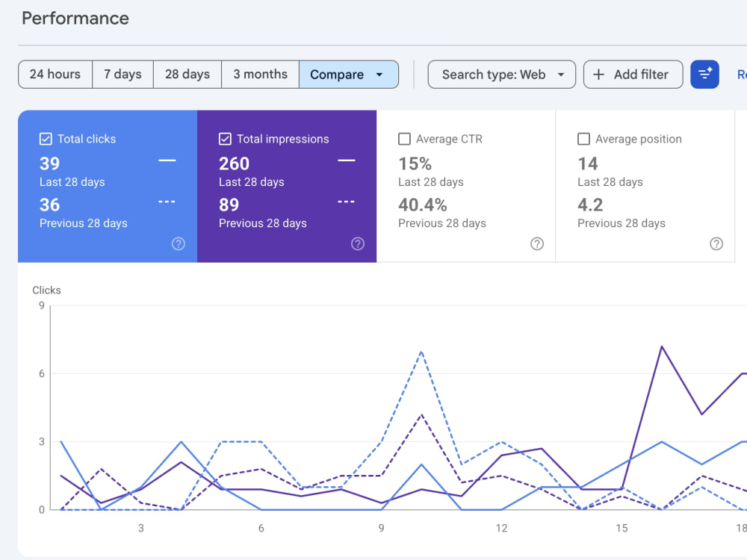
Task: Click the Add filter button
Action: pos(633,74)
